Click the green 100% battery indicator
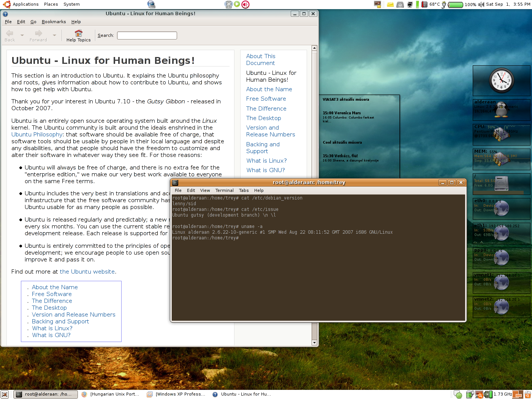This screenshot has width=532, height=399. pos(462,5)
